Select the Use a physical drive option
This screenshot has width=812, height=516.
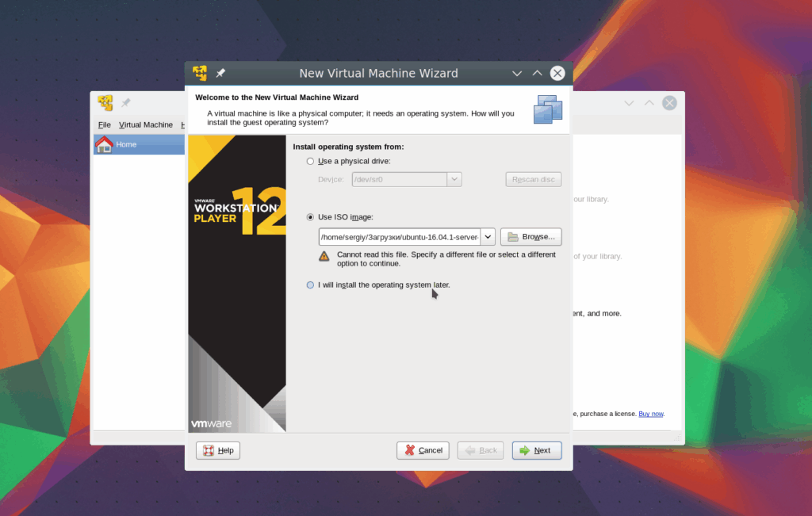coord(310,162)
